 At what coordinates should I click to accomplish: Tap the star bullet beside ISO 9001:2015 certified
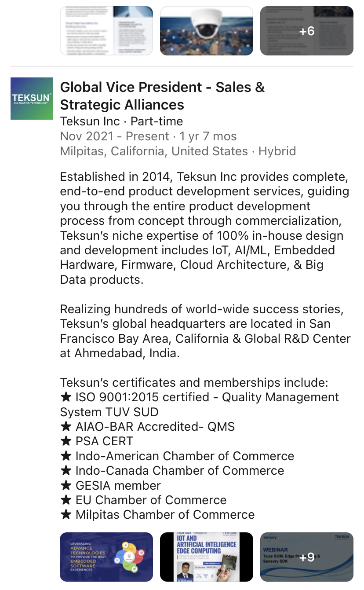[x=66, y=397]
